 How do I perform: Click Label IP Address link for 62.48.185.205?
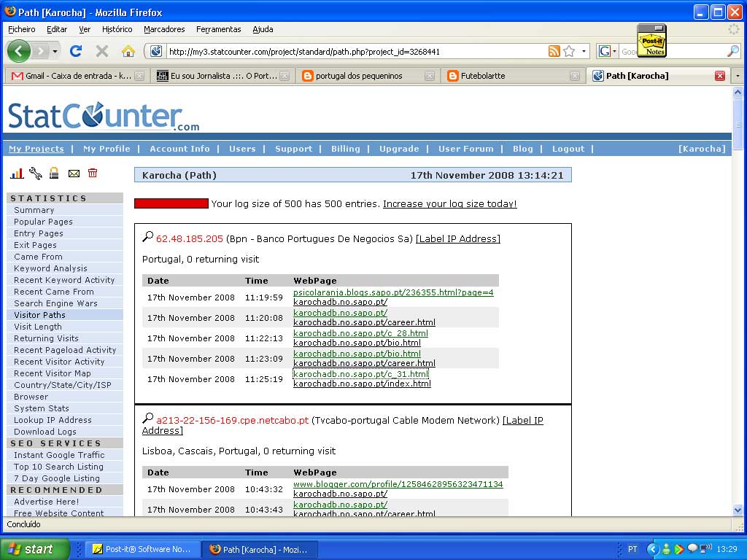coord(458,239)
